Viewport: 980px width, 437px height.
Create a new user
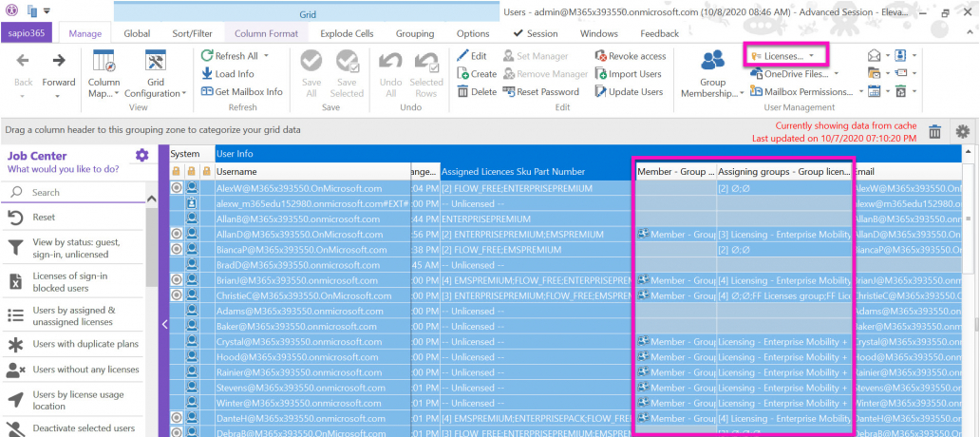click(477, 74)
